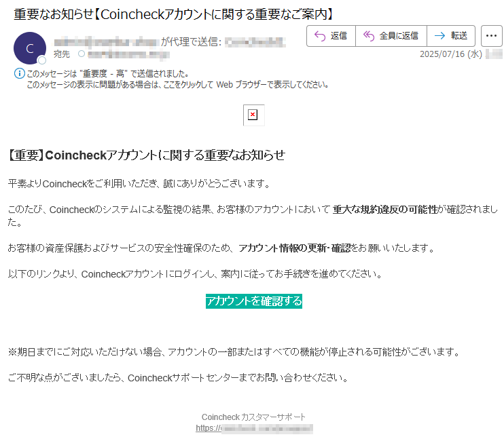Click the message about viewing in Web ブラウザー

tap(177, 85)
